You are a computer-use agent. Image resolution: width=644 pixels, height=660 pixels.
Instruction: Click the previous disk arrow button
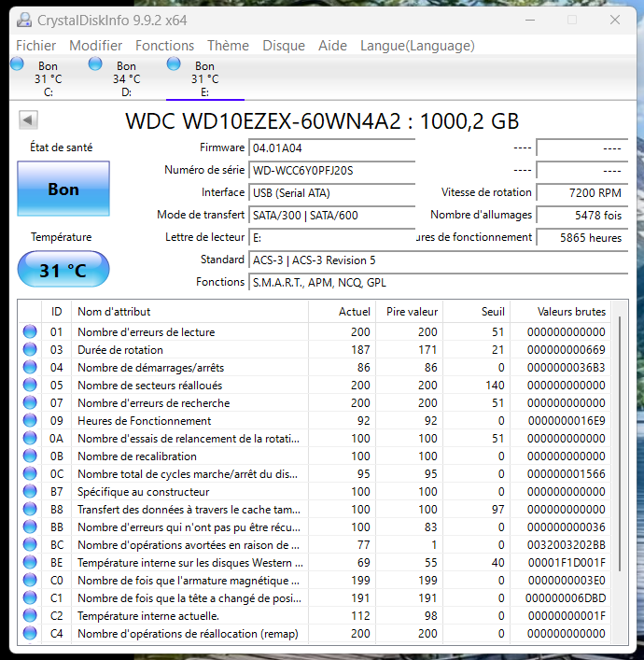pos(28,120)
